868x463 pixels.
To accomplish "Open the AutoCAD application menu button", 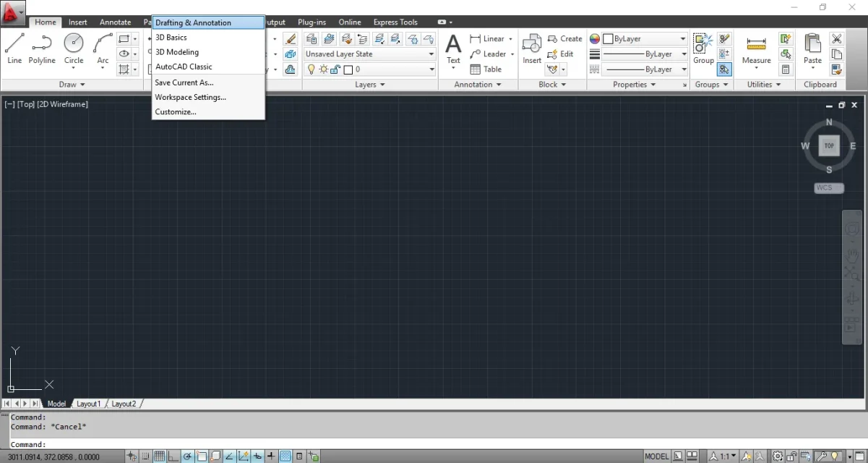I will [13, 12].
